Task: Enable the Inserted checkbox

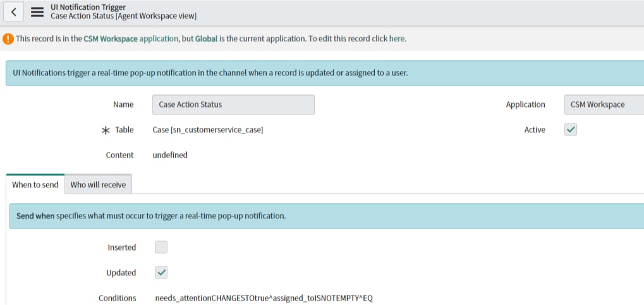Action: tap(161, 247)
